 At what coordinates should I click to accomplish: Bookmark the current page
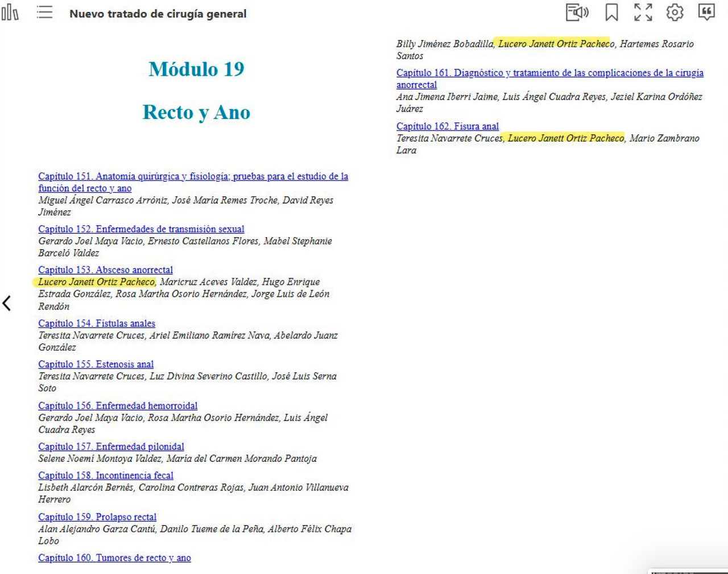pyautogui.click(x=611, y=13)
